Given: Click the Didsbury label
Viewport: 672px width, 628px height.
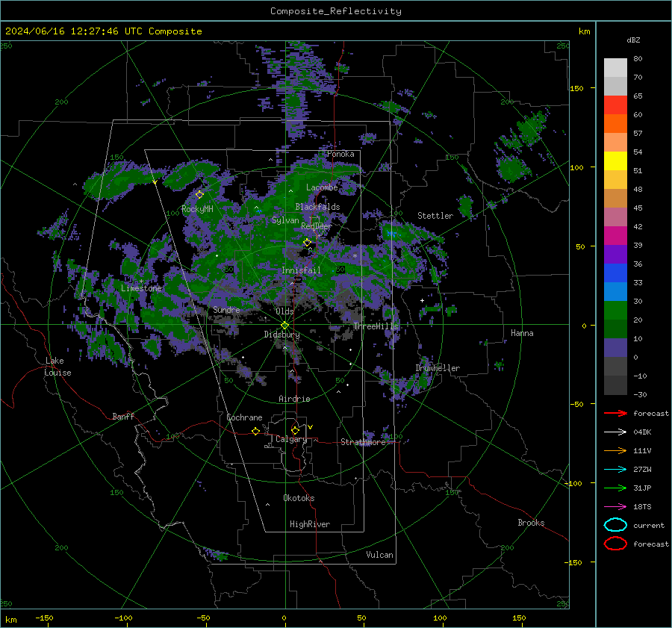Looking at the screenshot, I should pyautogui.click(x=281, y=335).
